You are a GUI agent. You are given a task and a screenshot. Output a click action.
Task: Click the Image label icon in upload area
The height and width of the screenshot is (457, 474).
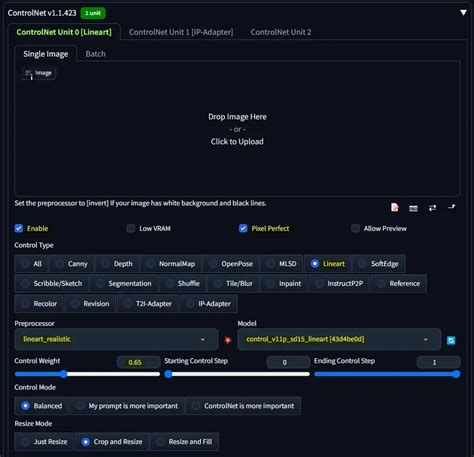click(x=39, y=73)
